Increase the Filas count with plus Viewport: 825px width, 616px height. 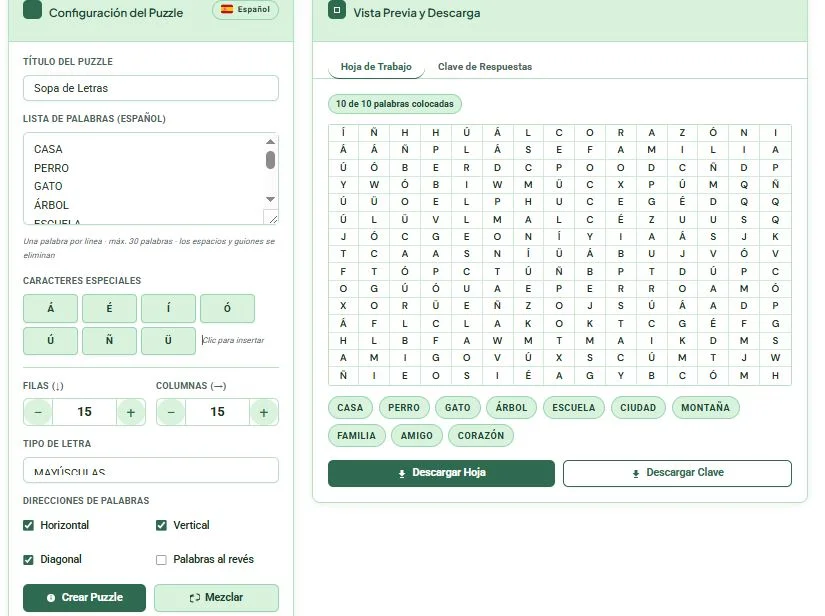[x=130, y=412]
